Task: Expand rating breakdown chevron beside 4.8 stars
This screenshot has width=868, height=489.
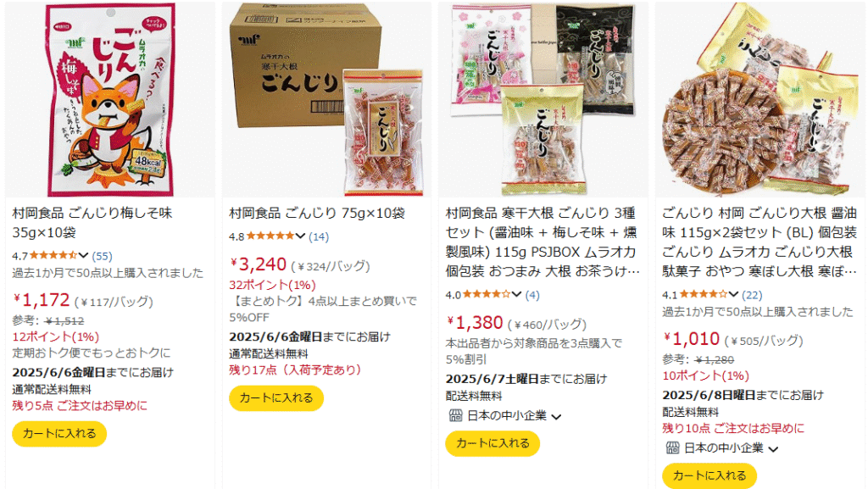Action: point(301,236)
